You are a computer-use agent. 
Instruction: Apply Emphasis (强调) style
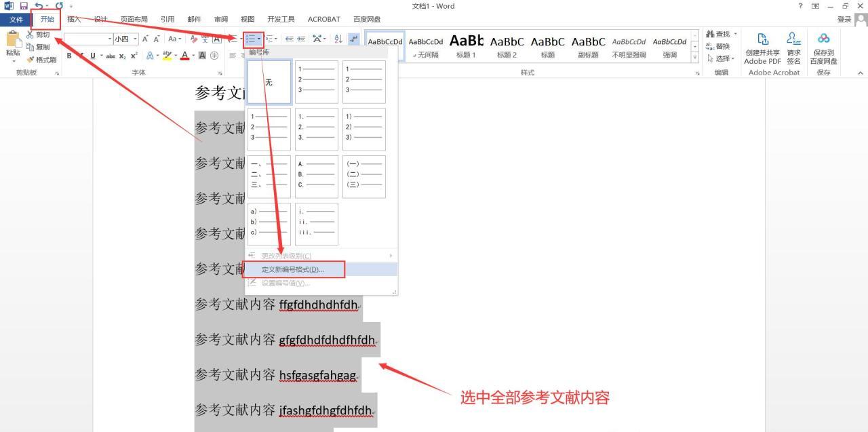(669, 47)
